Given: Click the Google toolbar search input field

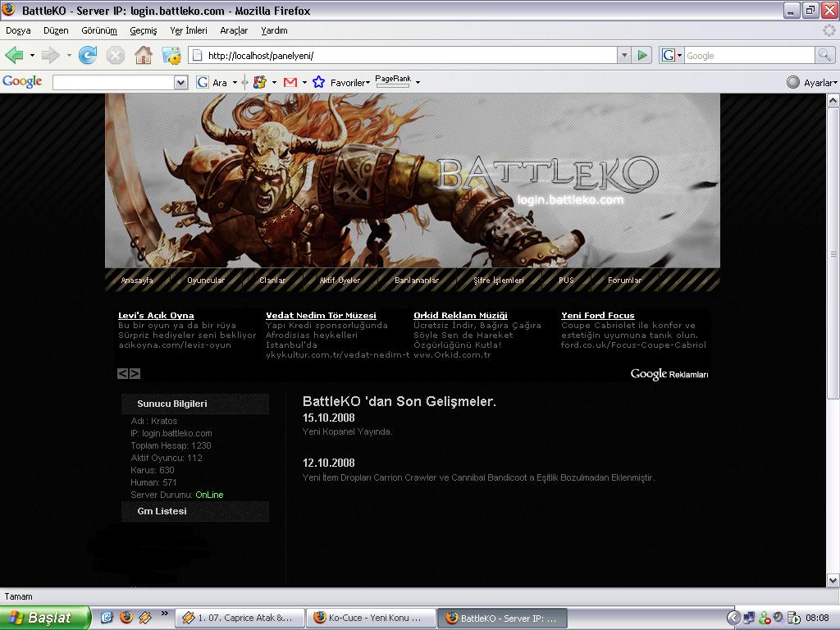Looking at the screenshot, I should pos(113,83).
